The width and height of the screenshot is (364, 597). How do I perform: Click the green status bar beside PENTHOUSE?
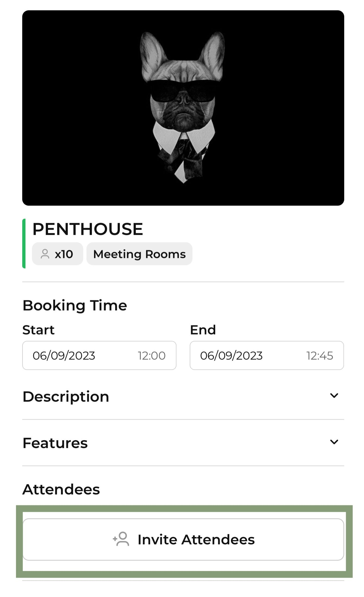[24, 243]
